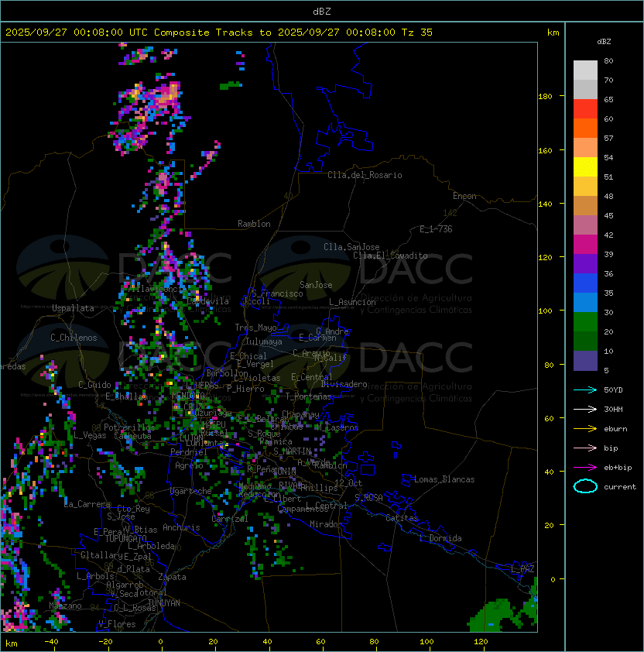This screenshot has width=644, height=652.
Task: Click the L_Dormida map label
Action: click(440, 538)
